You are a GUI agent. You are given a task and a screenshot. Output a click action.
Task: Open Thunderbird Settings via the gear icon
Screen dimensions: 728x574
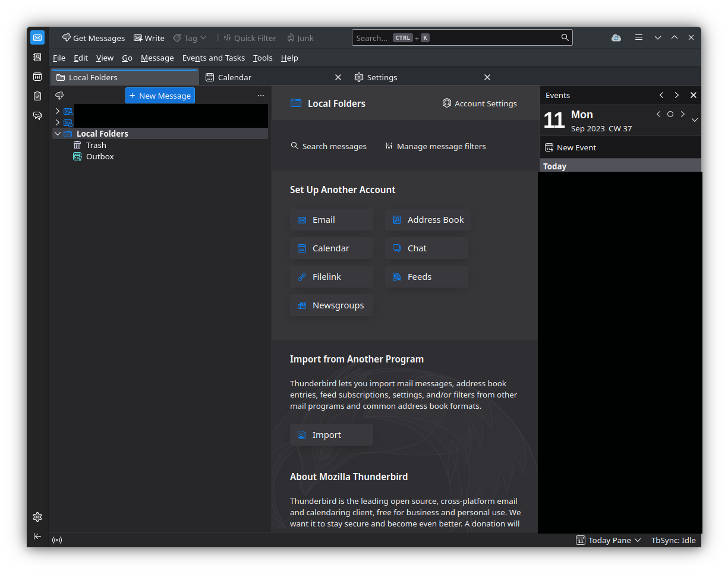click(37, 517)
